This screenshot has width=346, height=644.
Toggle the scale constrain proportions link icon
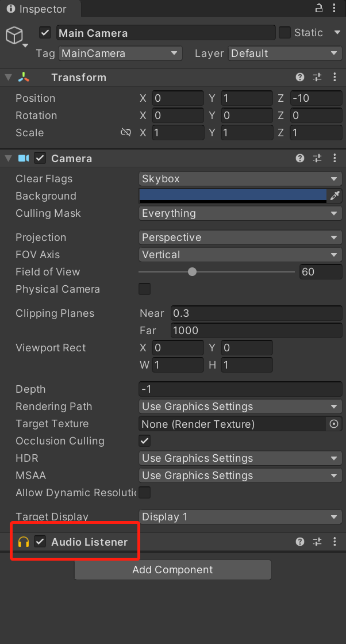click(x=126, y=133)
